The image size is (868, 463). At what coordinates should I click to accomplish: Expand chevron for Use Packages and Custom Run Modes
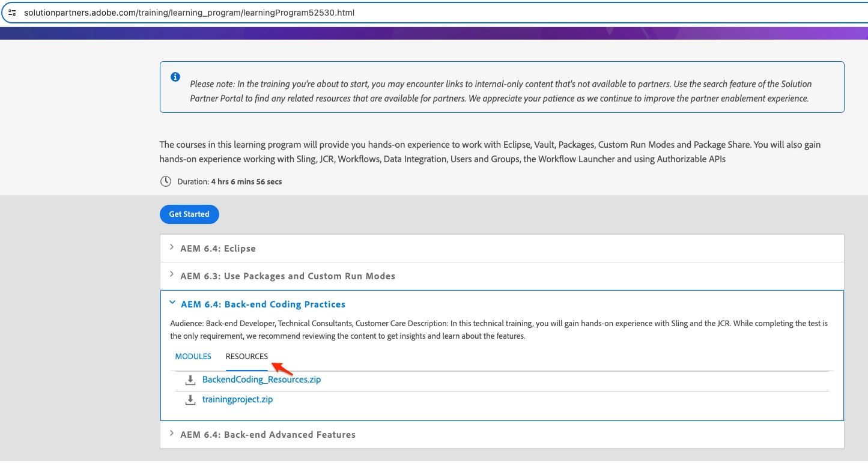coord(172,275)
